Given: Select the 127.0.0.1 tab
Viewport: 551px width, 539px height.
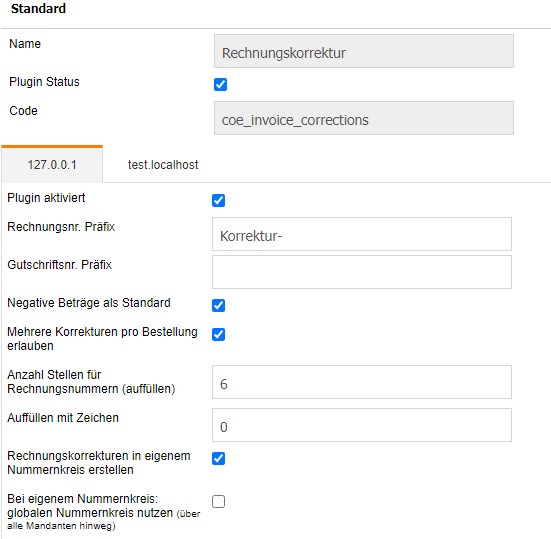Looking at the screenshot, I should coord(52,164).
